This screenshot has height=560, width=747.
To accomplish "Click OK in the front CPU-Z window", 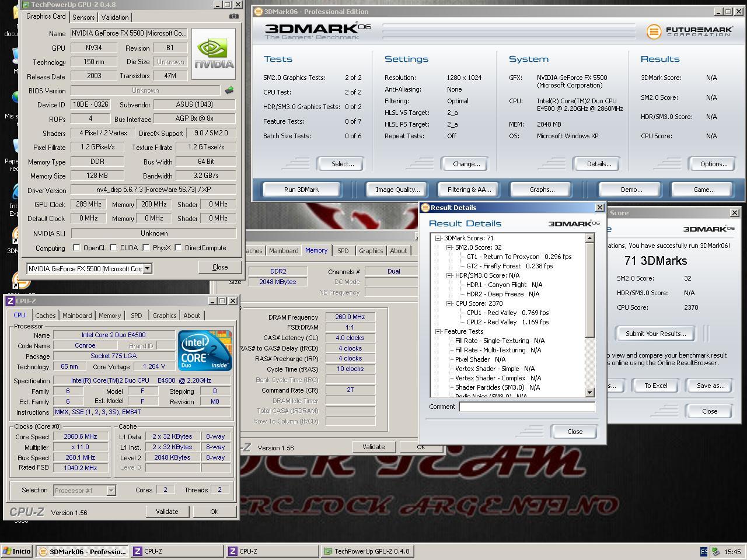I will [x=214, y=512].
